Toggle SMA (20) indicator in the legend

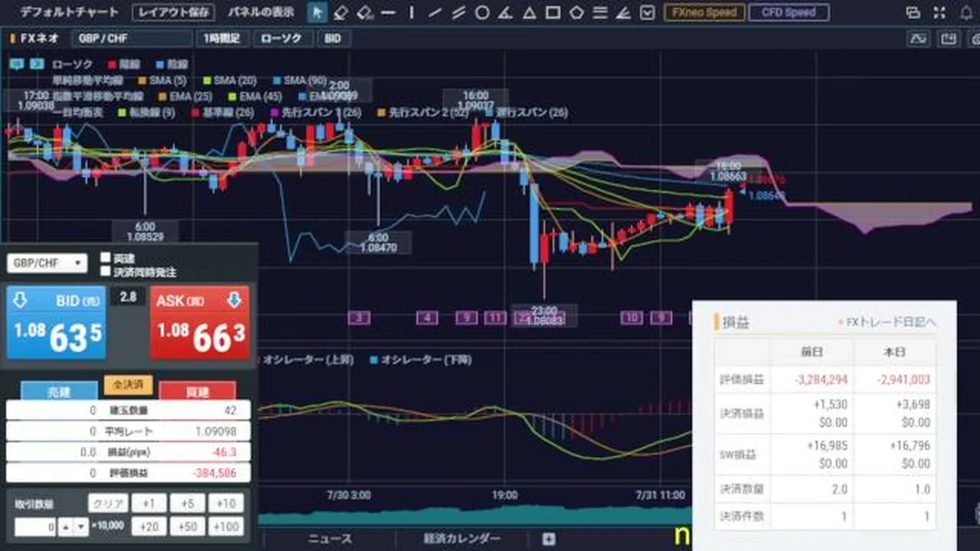[230, 80]
